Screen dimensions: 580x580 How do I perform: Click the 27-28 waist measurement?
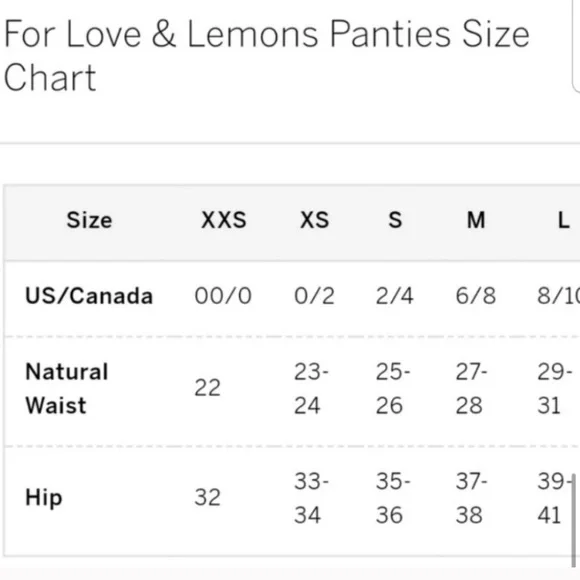click(x=471, y=388)
